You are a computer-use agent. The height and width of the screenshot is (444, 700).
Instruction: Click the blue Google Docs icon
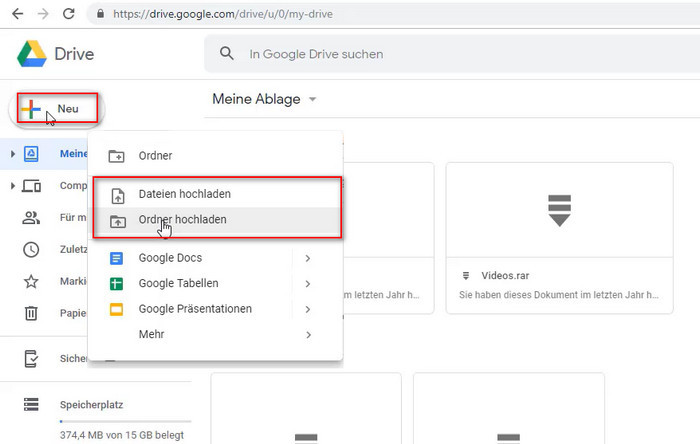coord(117,258)
